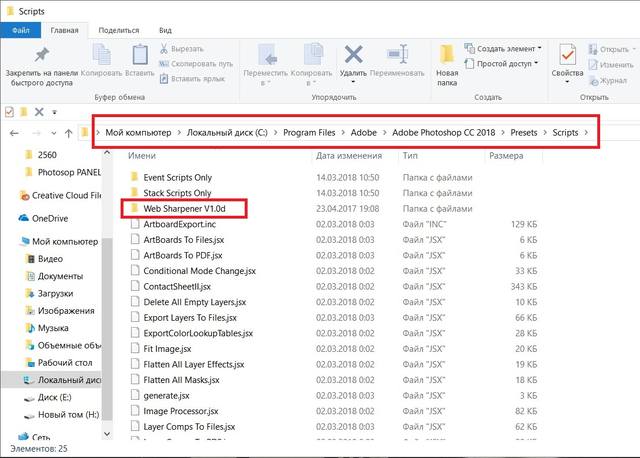Image resolution: width=640 pixels, height=458 pixels.
Task: Select the 2560 folder in sidebar
Action: click(47, 155)
